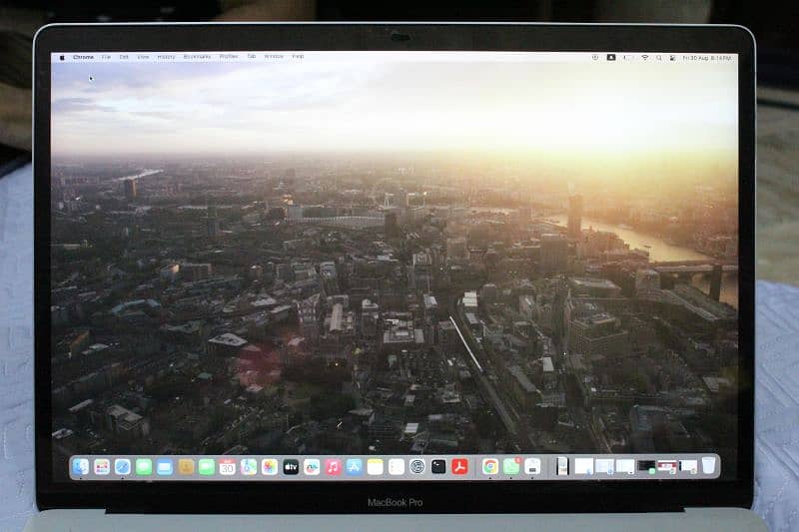Open Adobe Acrobat from the Dock

[459, 466]
